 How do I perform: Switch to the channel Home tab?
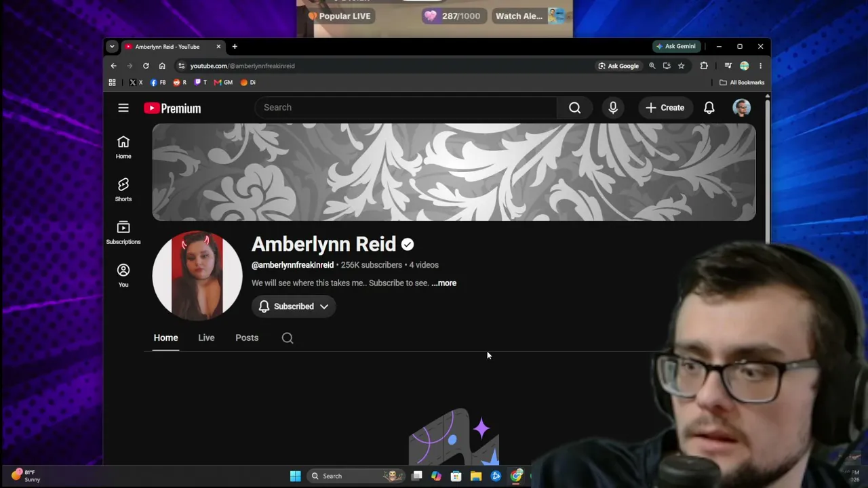(166, 338)
